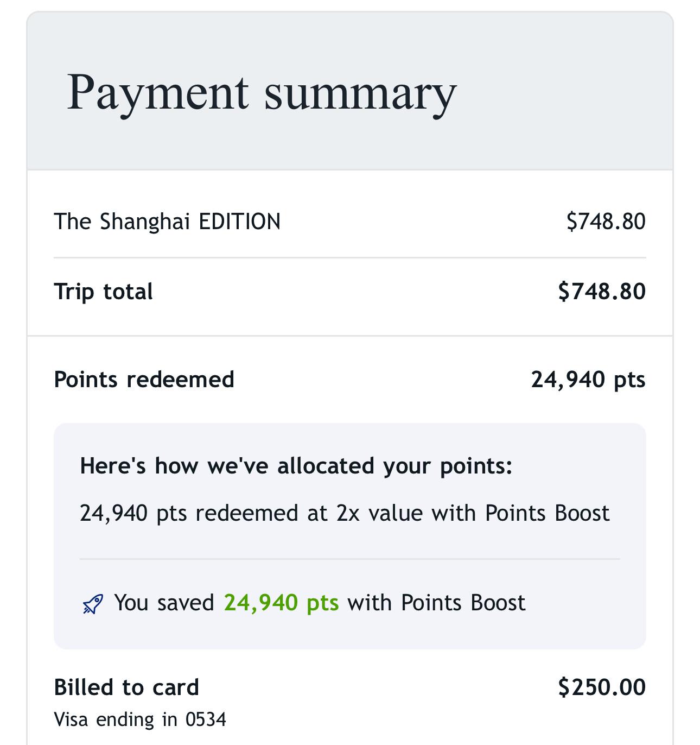
Task: Click the "Visa ending in 0534" text
Action: click(x=140, y=719)
